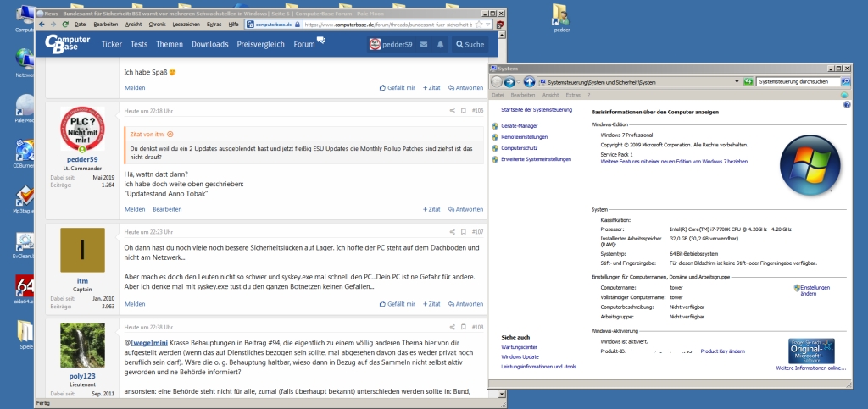Click Bearbeiten on post #106
The image size is (868, 409).
(167, 209)
